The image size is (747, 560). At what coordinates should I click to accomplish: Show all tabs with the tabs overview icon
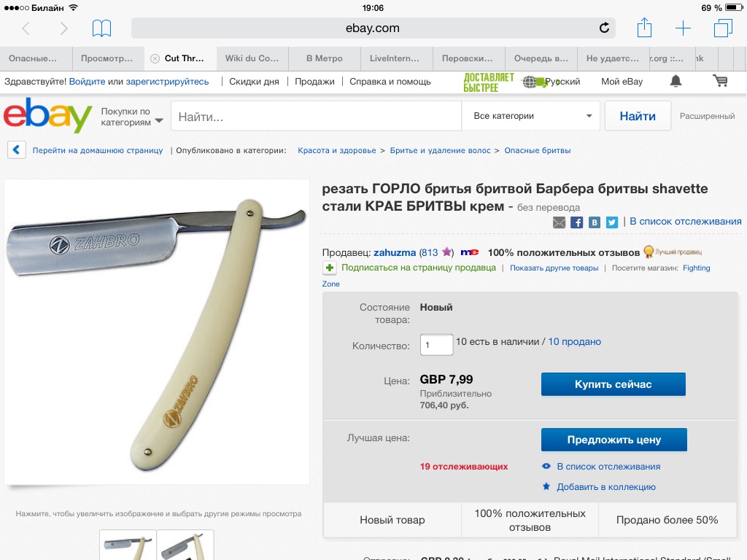[x=723, y=28]
